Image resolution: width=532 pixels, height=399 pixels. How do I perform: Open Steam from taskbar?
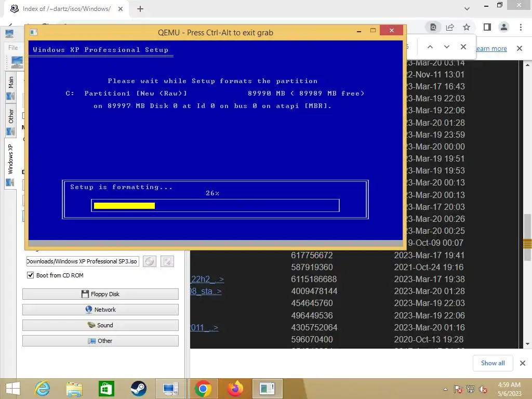pos(138,389)
